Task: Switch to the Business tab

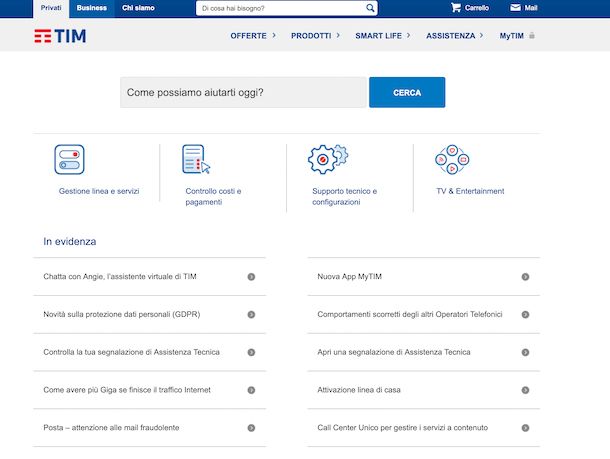Action: [x=91, y=8]
